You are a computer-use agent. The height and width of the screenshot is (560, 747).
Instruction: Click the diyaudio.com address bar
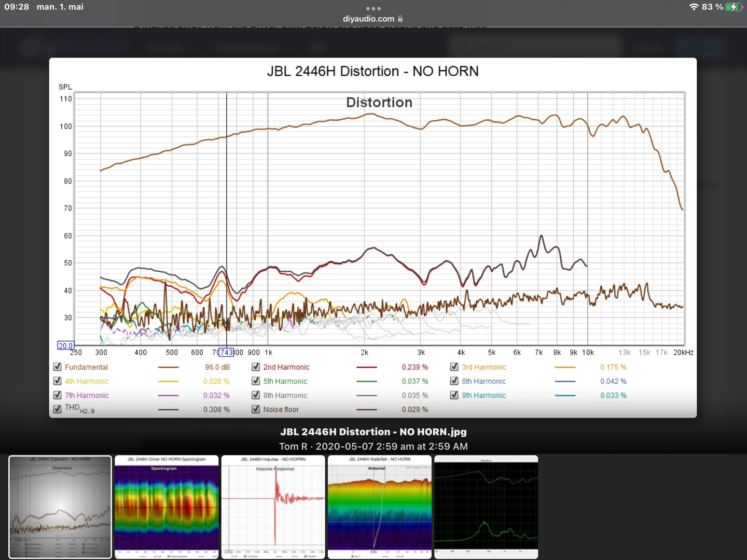point(372,19)
